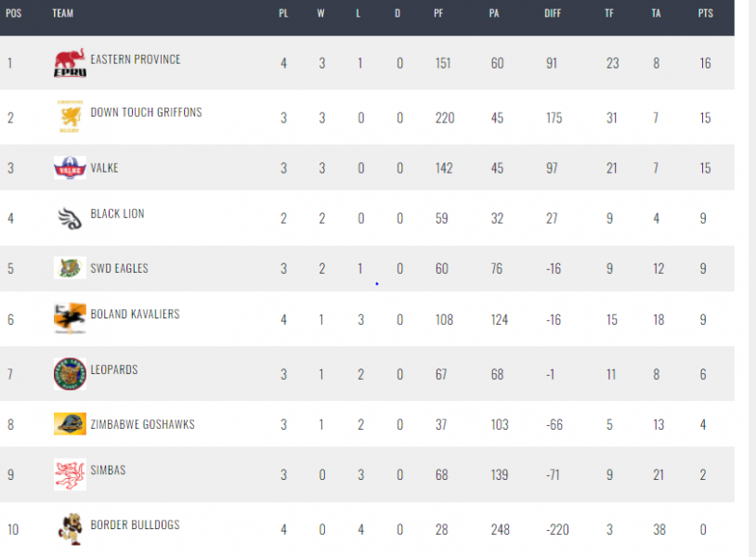Viewport: 756px width, 557px height.
Task: Click the Valke team logo
Action: (x=70, y=168)
